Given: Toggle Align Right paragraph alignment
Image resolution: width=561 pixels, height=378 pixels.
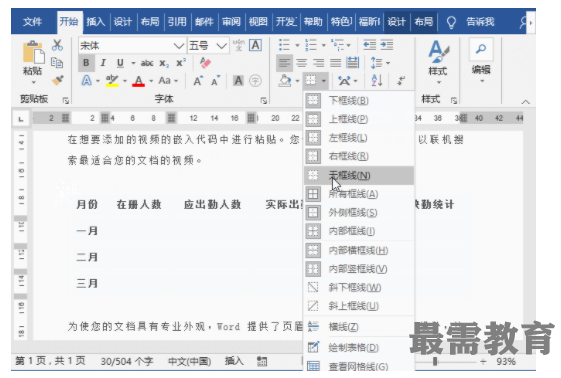Looking at the screenshot, I should [x=318, y=63].
